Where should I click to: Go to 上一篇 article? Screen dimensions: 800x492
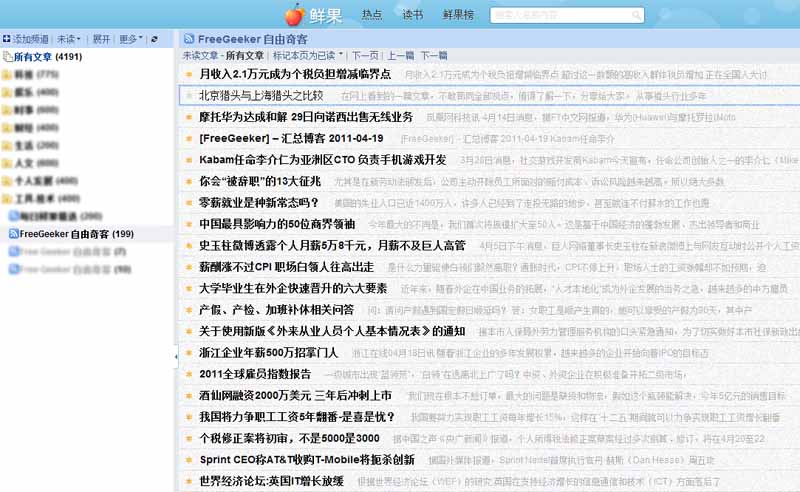click(401, 55)
